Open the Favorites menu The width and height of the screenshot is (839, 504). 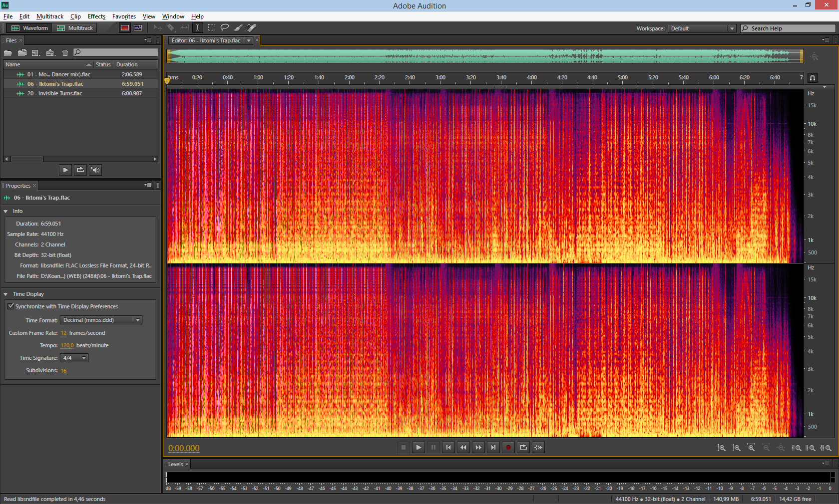[124, 16]
